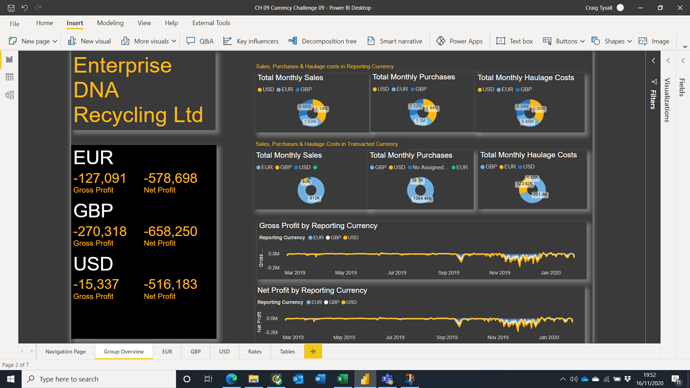Screen dimensions: 690x388
Task: Open the Q&A visual tool
Action: [x=200, y=41]
